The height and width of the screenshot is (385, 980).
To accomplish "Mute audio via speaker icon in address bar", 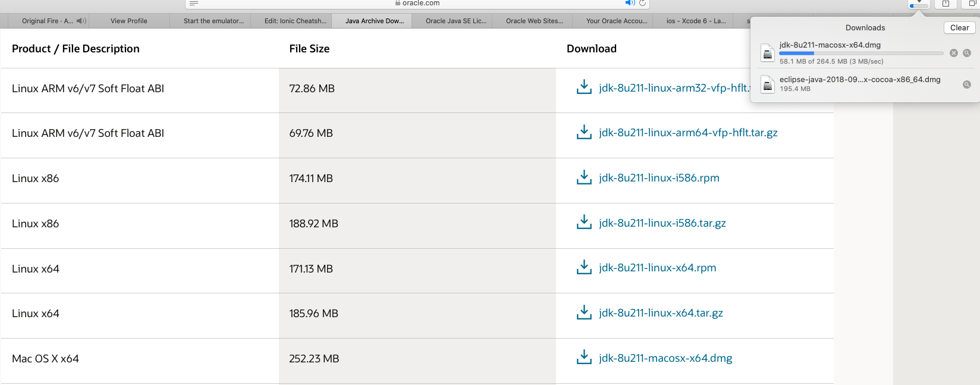I will 630,3.
